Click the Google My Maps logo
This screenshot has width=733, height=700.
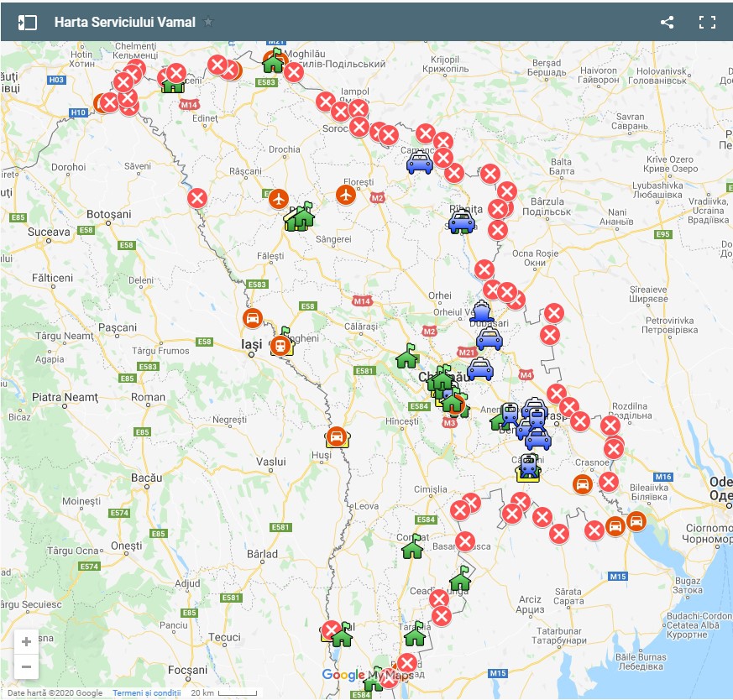click(367, 675)
